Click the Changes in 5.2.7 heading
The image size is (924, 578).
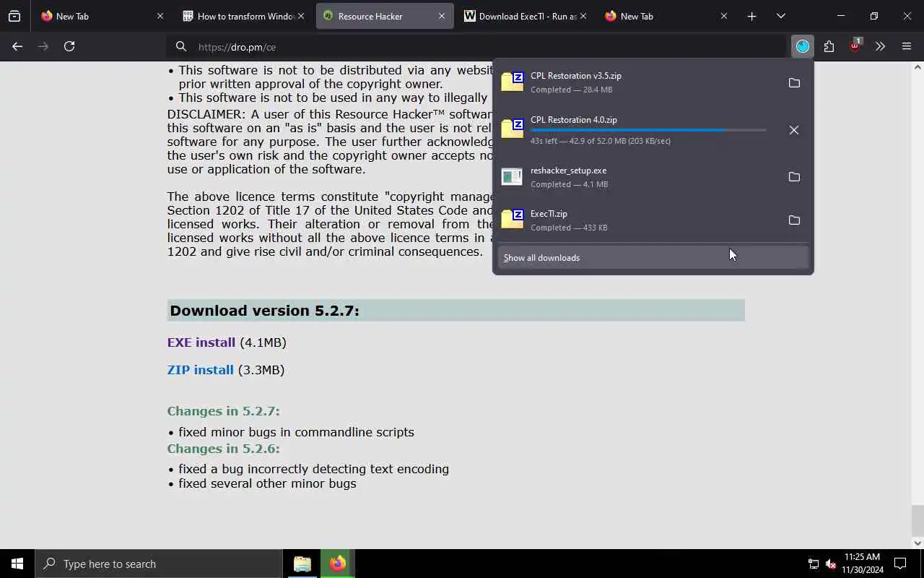coord(223,411)
